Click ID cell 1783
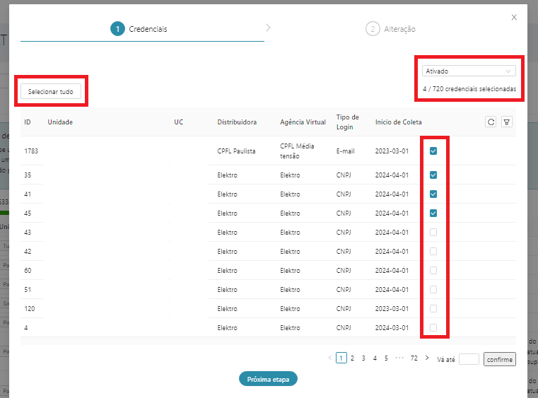 point(31,151)
